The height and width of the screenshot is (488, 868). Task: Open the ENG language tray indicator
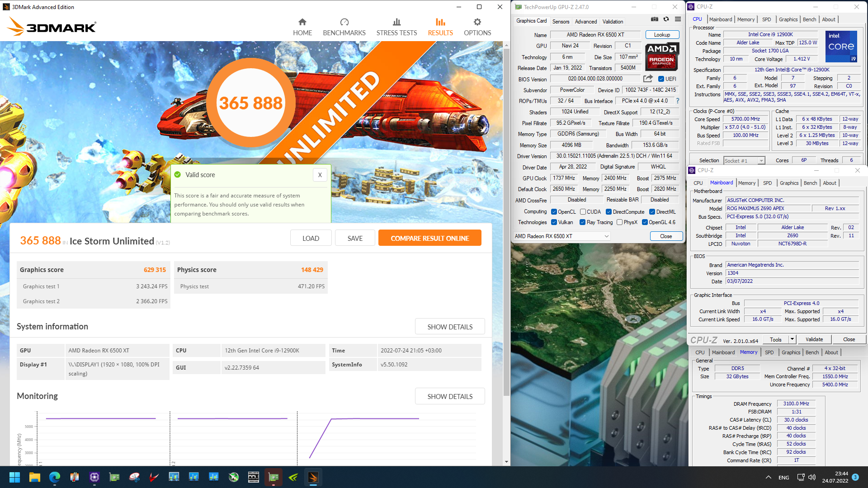pyautogui.click(x=784, y=478)
